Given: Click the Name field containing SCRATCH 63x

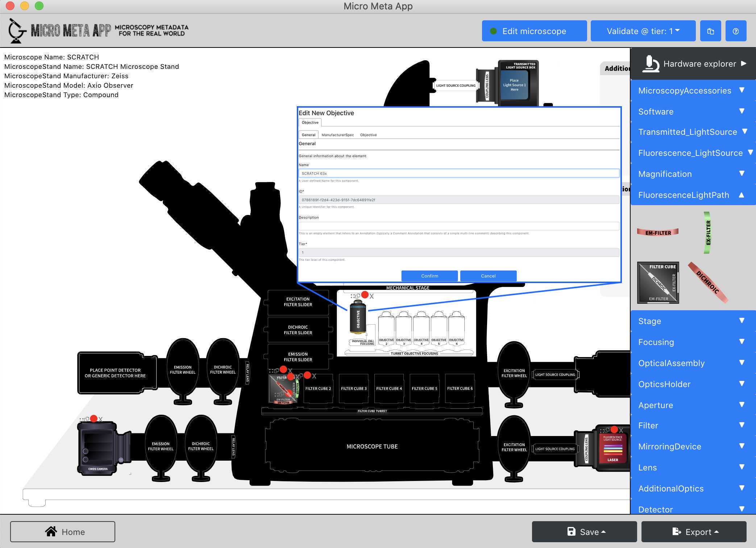Looking at the screenshot, I should pos(459,173).
